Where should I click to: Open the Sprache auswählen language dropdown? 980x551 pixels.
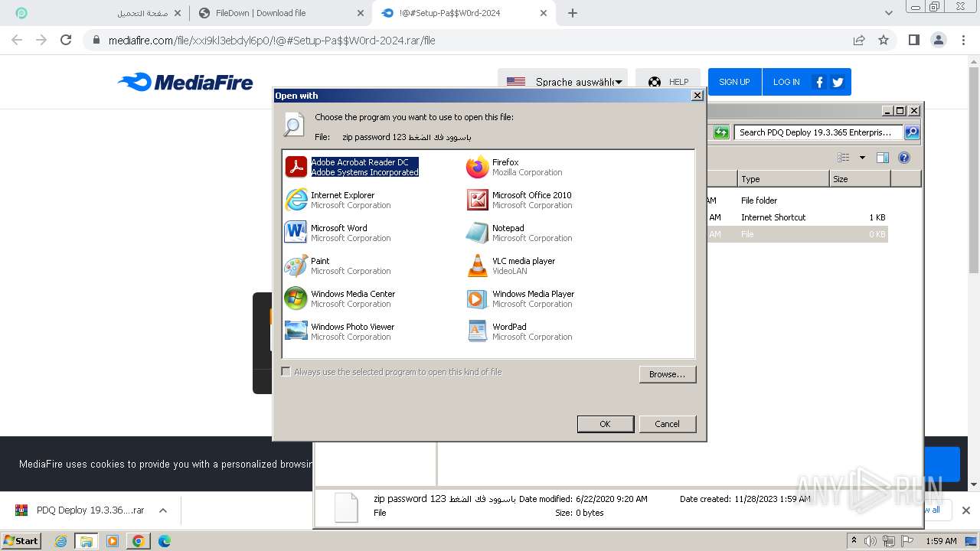pyautogui.click(x=563, y=82)
